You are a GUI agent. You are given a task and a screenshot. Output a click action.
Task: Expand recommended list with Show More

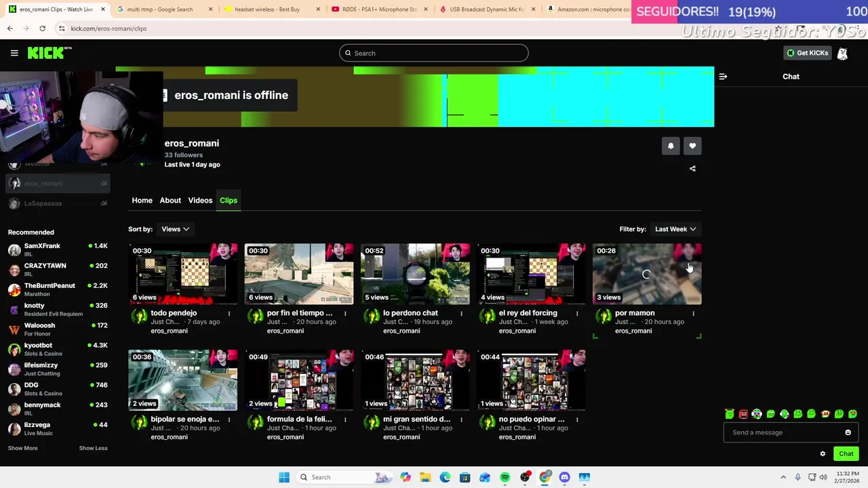tap(22, 448)
